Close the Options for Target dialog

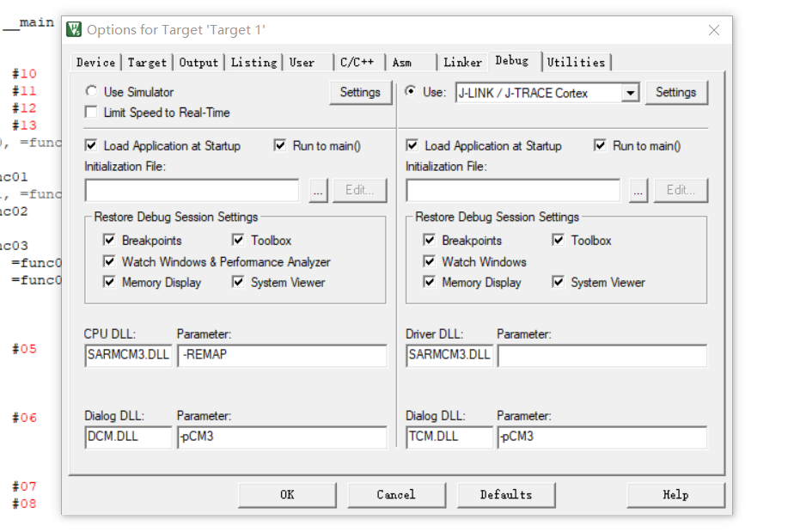714,30
